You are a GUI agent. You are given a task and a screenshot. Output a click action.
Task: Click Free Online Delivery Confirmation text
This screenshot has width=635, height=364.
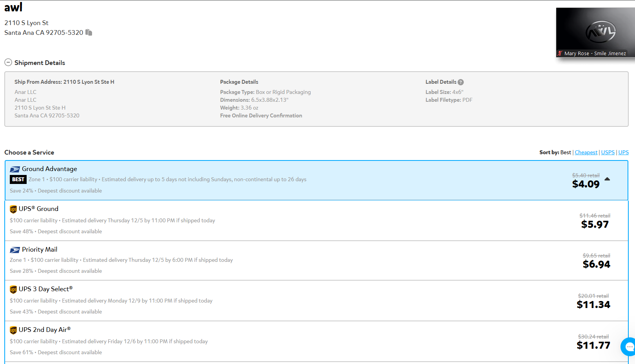click(x=261, y=115)
